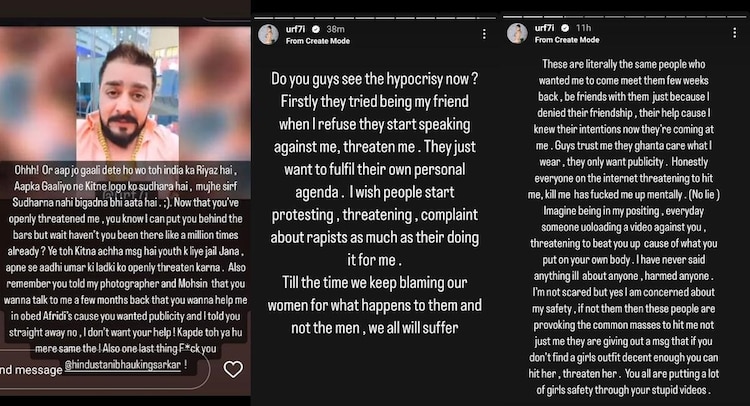The image size is (750, 406).
Task: Tap From Create Mode label in 38m story
Action: (318, 41)
